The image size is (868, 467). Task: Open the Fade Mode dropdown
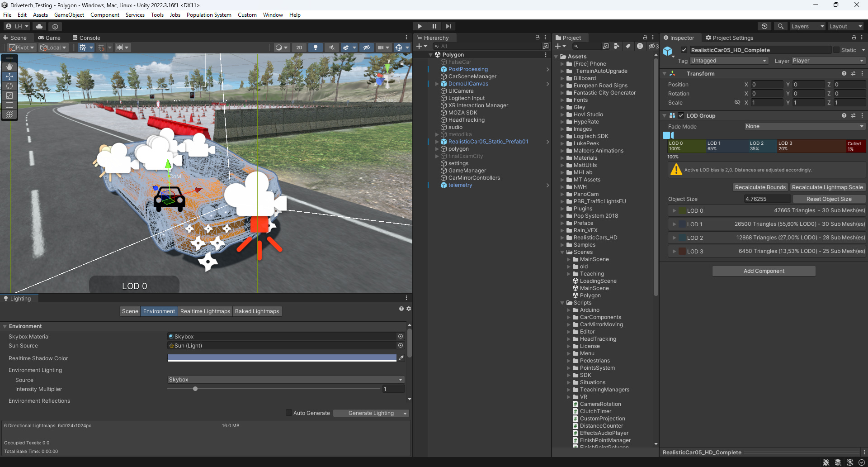(x=804, y=126)
